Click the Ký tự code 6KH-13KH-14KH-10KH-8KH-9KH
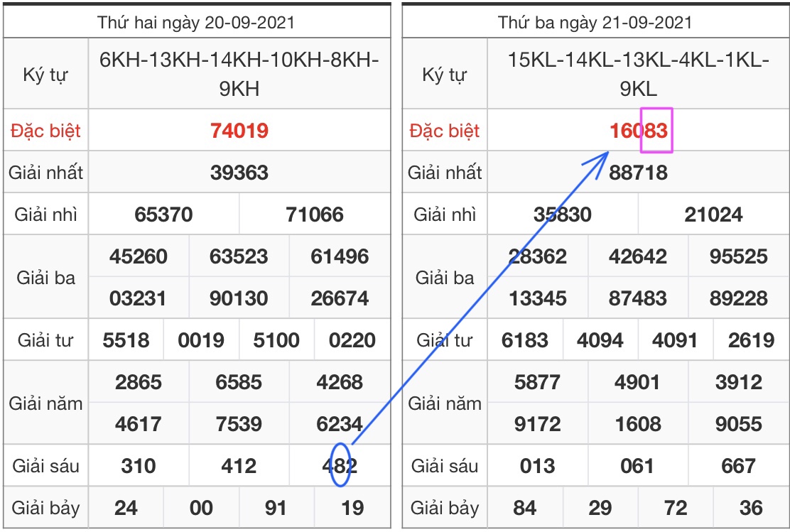The height and width of the screenshot is (532, 790). click(239, 75)
